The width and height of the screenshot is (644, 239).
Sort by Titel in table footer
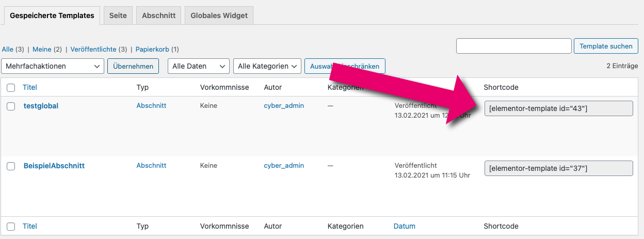[x=30, y=226]
